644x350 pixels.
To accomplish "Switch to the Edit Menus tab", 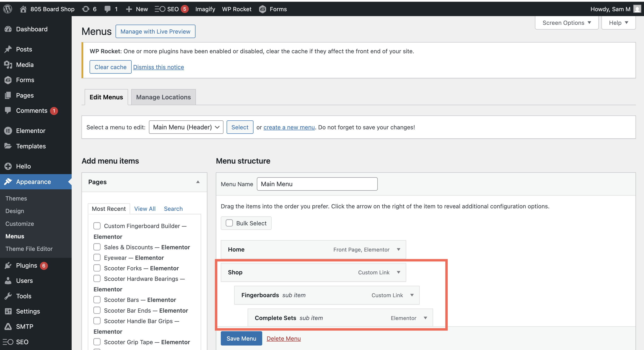I will click(106, 97).
